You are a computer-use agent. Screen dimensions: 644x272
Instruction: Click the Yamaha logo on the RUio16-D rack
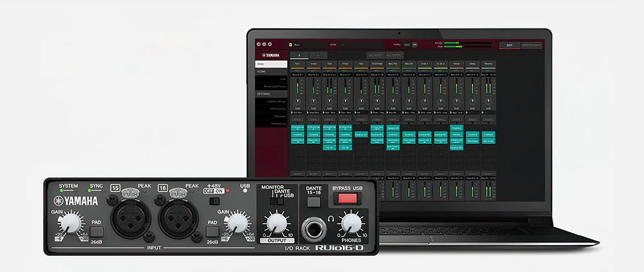(x=76, y=201)
